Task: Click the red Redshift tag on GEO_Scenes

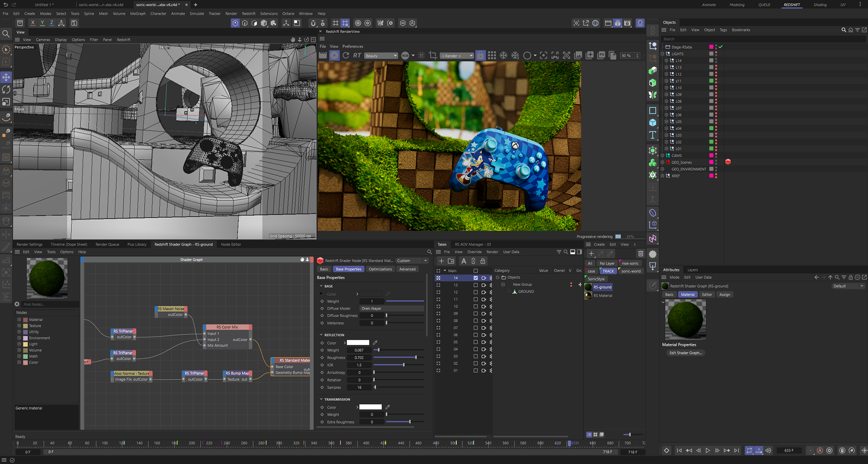Action: pyautogui.click(x=728, y=162)
